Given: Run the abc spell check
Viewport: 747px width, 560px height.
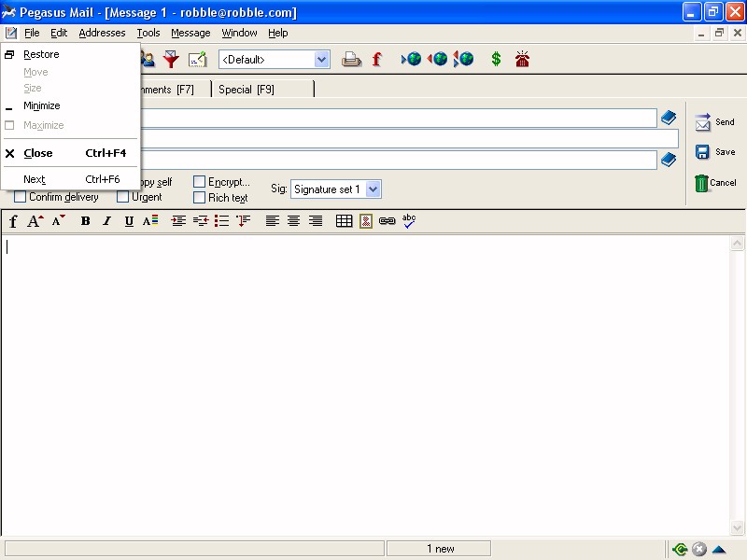Looking at the screenshot, I should pyautogui.click(x=409, y=221).
